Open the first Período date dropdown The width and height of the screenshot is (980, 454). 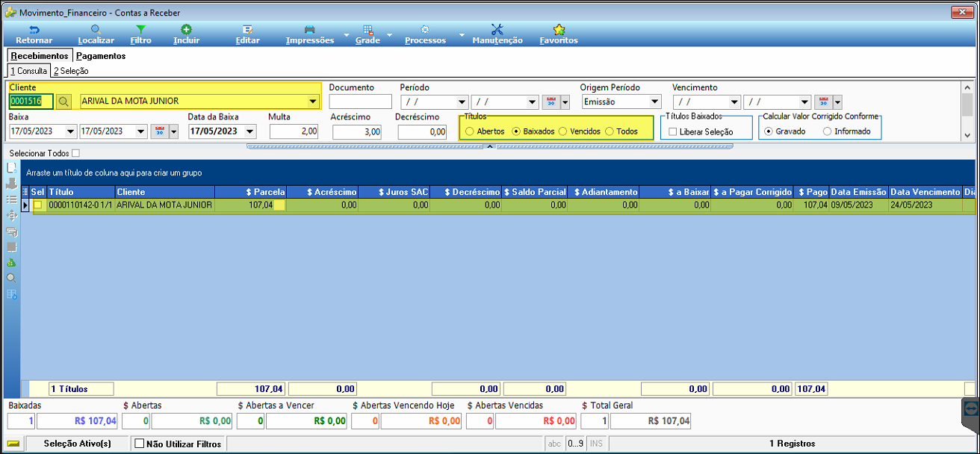[462, 102]
